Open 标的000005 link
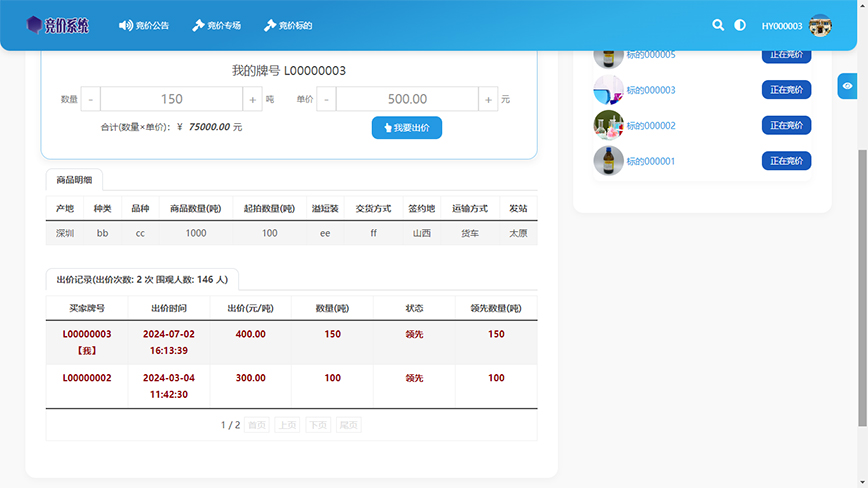This screenshot has width=868, height=488. tap(651, 54)
